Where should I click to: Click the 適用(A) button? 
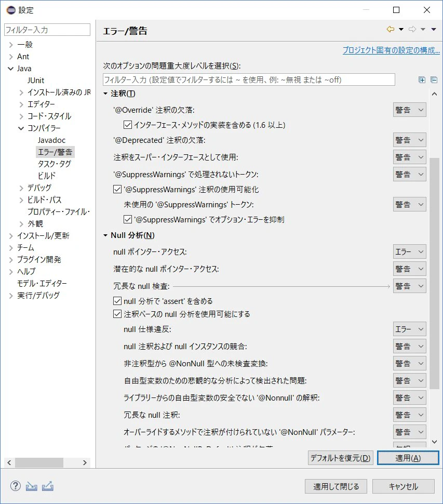point(408,458)
